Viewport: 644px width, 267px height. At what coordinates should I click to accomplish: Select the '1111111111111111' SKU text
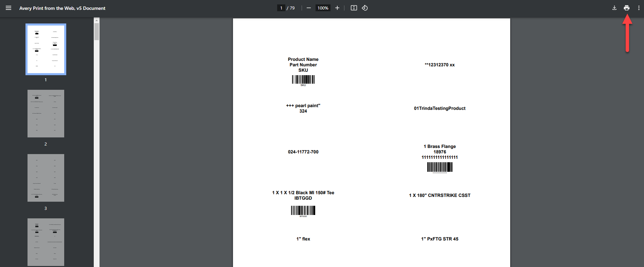point(440,157)
